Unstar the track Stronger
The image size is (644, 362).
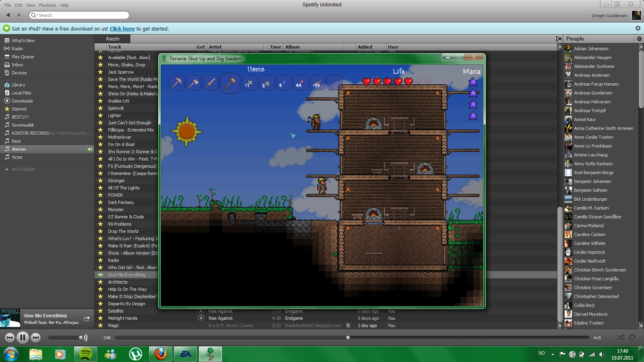click(x=100, y=181)
